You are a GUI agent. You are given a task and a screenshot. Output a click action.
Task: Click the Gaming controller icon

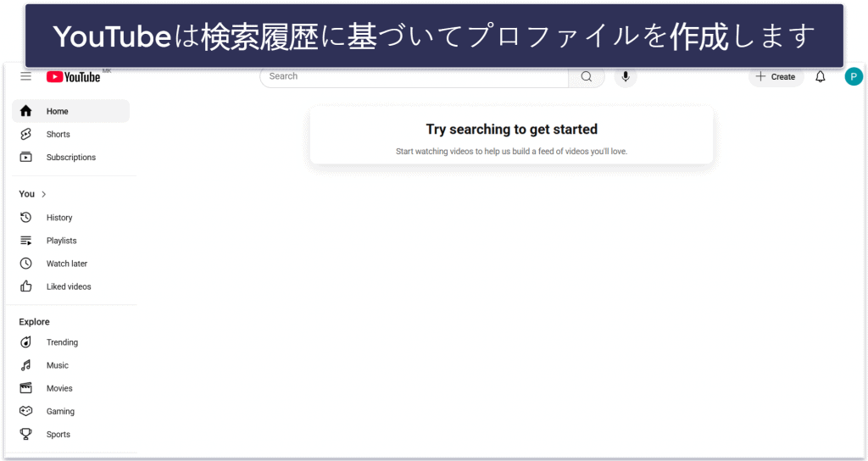(26, 411)
